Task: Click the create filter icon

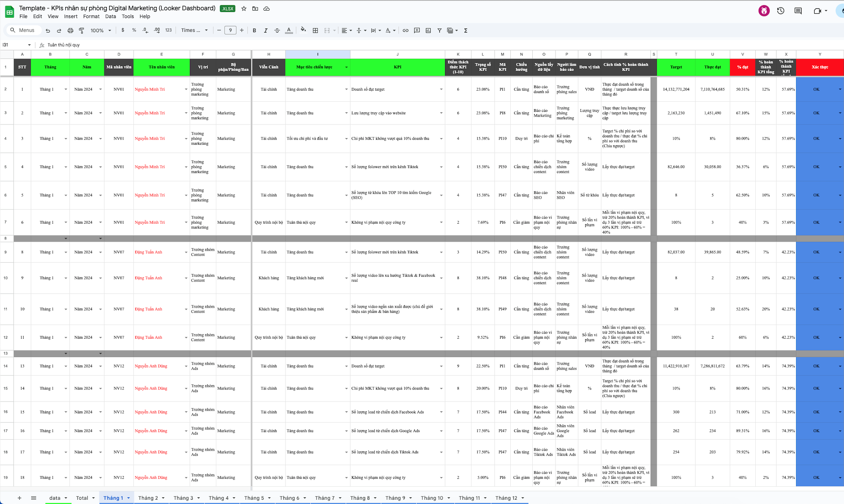Action: click(x=439, y=30)
